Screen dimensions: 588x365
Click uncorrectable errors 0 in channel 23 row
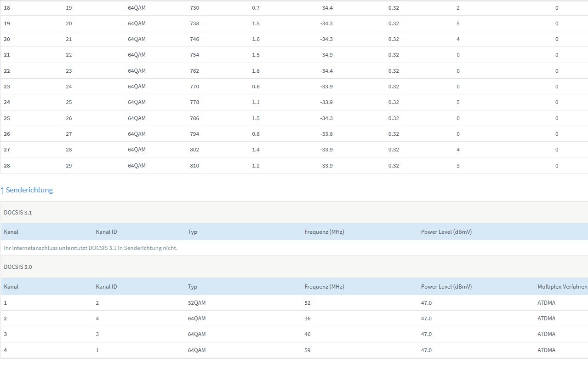point(557,87)
